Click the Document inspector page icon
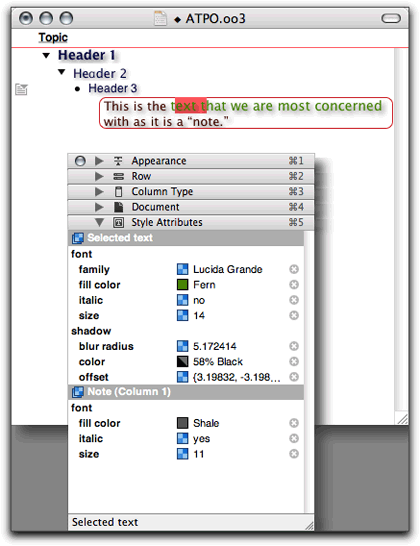The height and width of the screenshot is (546, 420). 118,207
